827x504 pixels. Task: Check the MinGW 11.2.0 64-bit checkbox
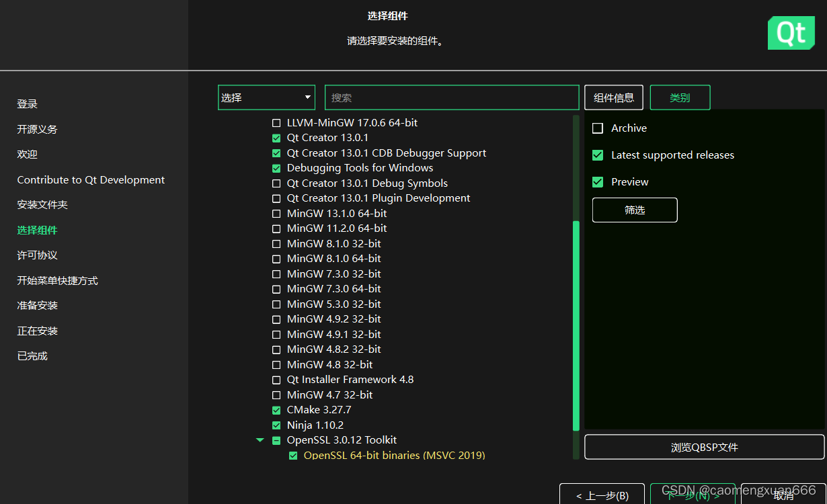276,229
